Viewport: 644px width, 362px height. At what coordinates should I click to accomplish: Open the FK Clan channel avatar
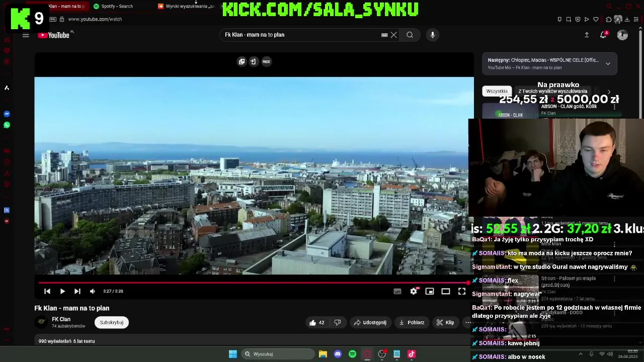41,322
